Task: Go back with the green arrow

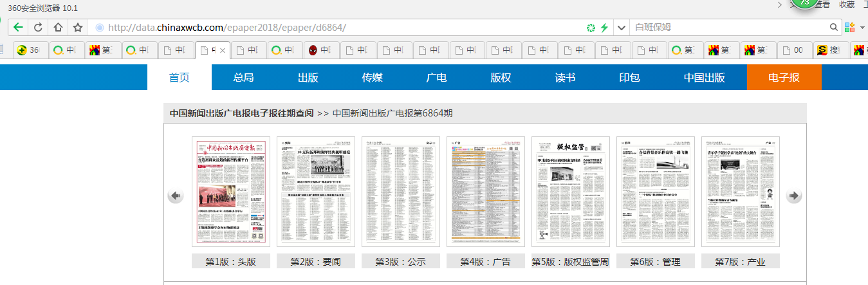Action: [18, 28]
